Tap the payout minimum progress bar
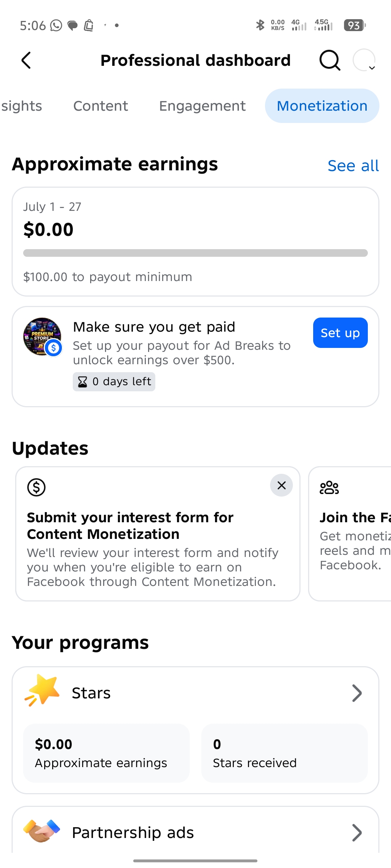 195,253
